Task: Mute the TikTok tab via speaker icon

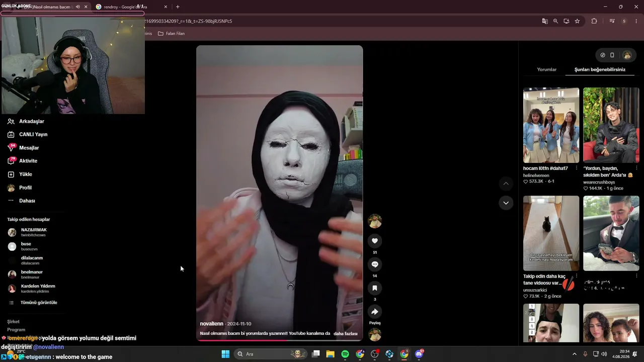Action: pos(77,7)
